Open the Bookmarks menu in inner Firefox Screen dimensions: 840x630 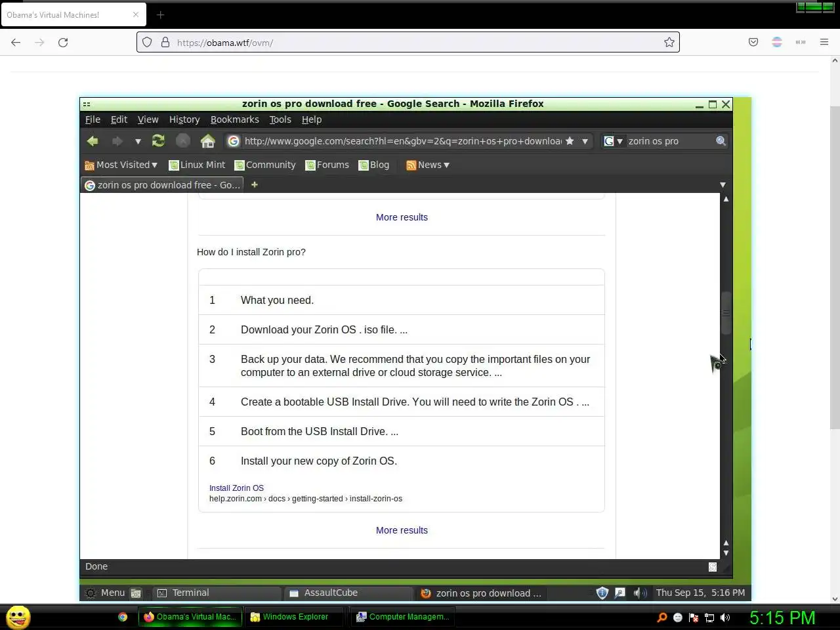point(234,119)
